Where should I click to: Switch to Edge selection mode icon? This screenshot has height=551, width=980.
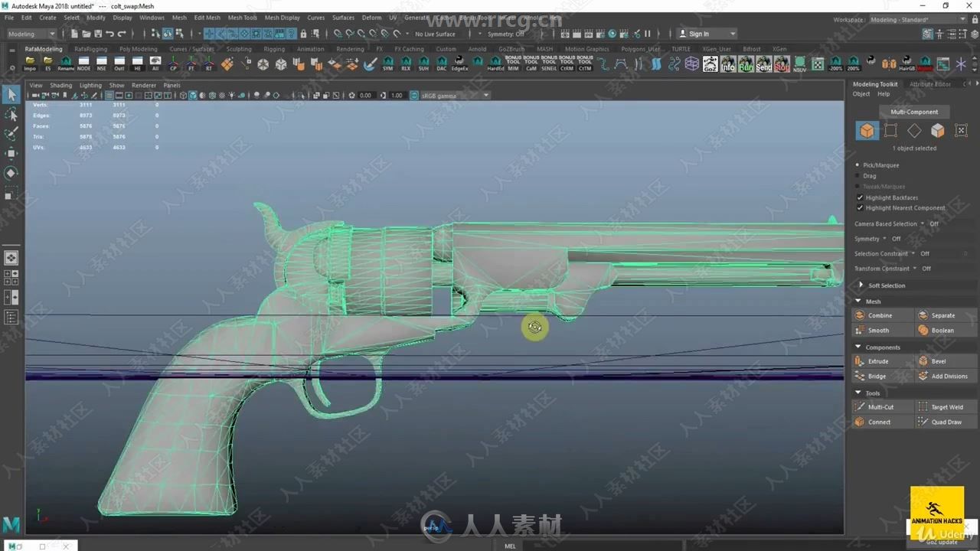click(x=914, y=131)
